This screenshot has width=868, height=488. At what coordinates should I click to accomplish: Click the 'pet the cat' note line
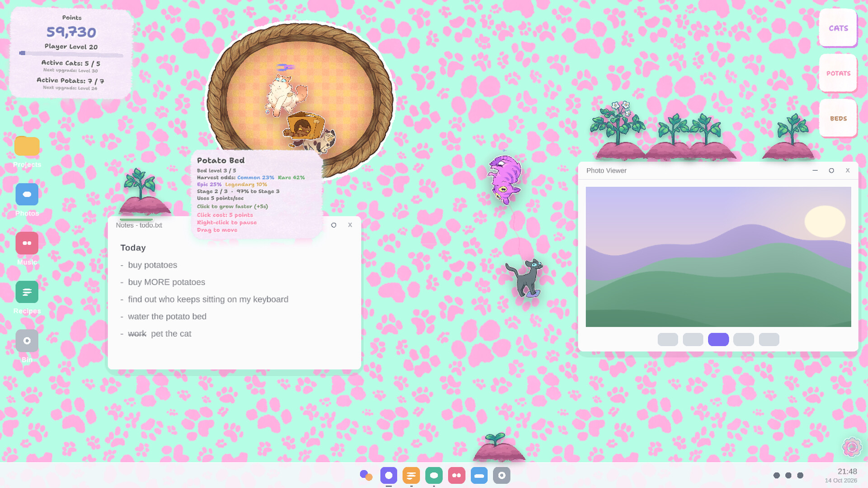pos(171,333)
